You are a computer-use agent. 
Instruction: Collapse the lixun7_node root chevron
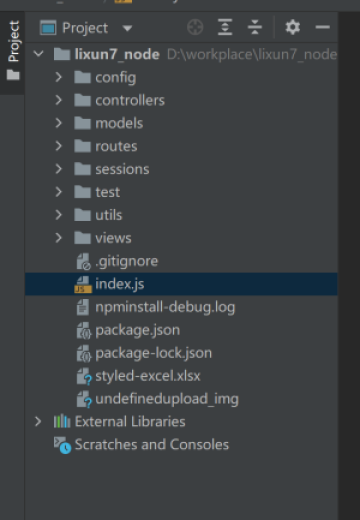pyautogui.click(x=39, y=54)
